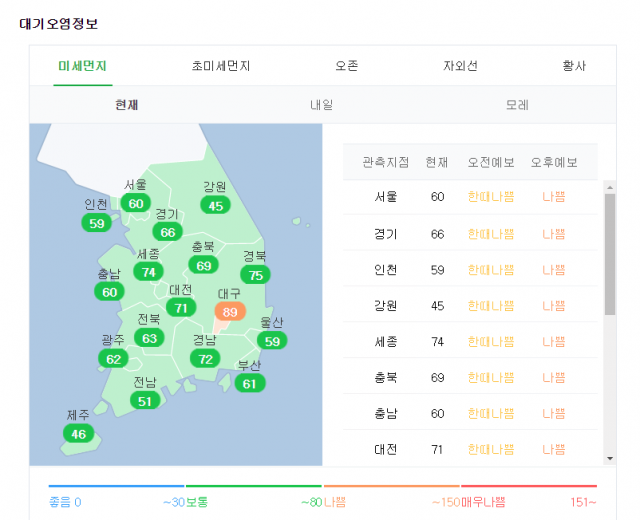
Task: Click the red 매우나쁨 legend bar
Action: 529,486
